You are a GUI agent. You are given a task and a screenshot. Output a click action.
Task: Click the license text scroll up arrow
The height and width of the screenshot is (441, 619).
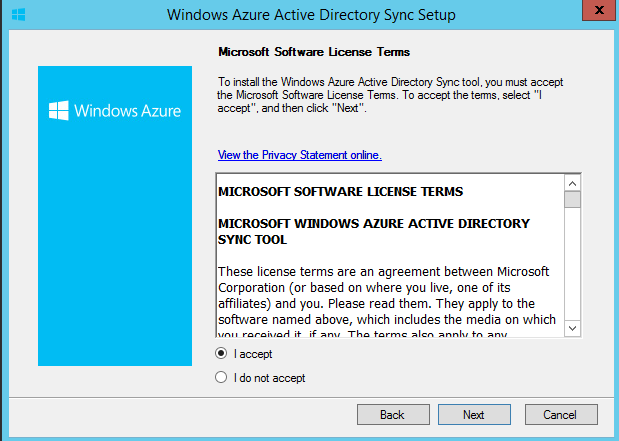(x=572, y=184)
